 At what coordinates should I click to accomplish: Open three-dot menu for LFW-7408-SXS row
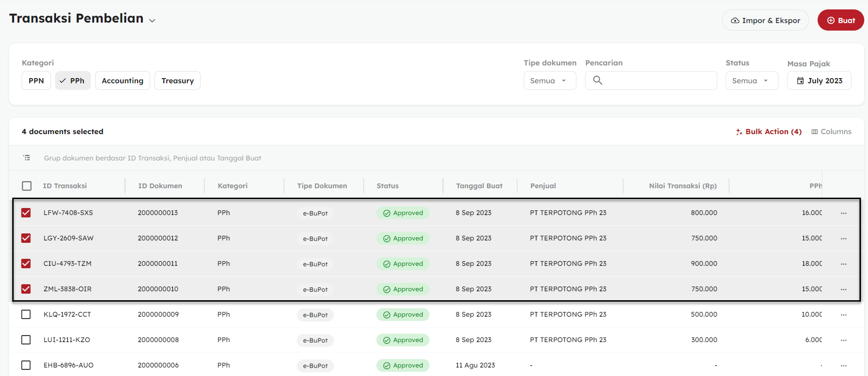843,213
